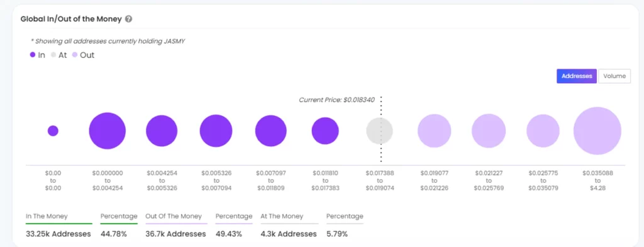This screenshot has width=644, height=247.
Task: Click the 5.79% percentage value
Action: coord(337,234)
